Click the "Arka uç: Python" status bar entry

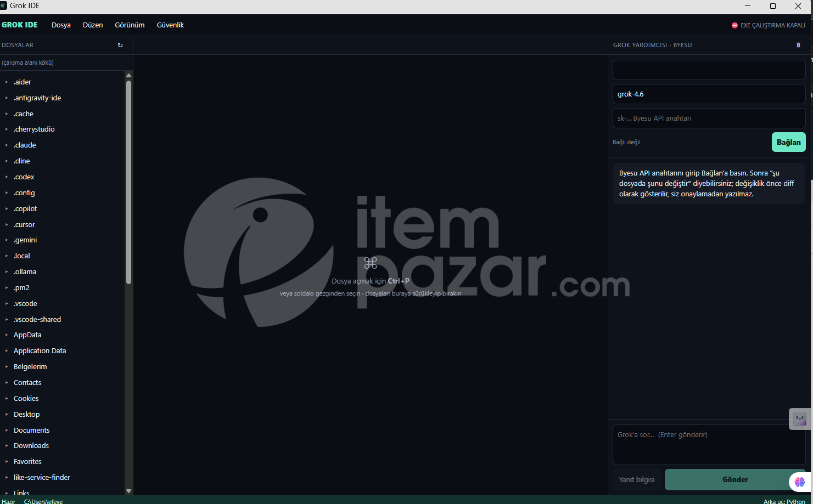[784, 501]
